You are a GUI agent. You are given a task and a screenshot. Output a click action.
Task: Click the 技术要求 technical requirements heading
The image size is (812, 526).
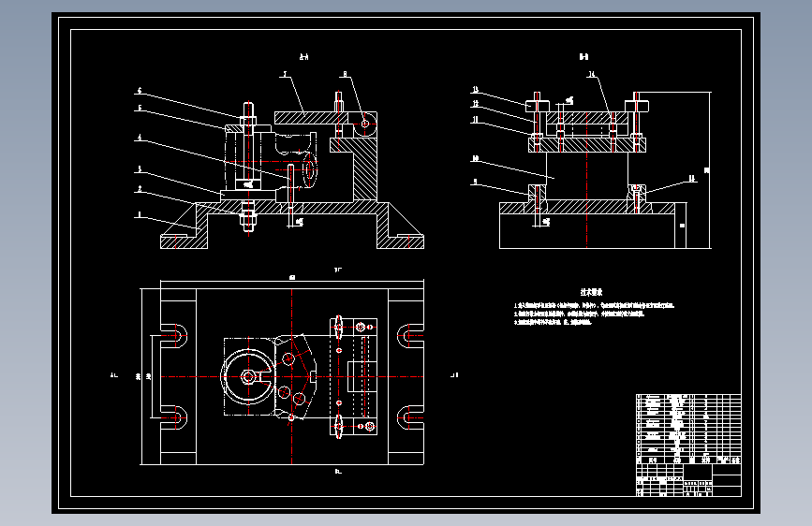tap(591, 293)
